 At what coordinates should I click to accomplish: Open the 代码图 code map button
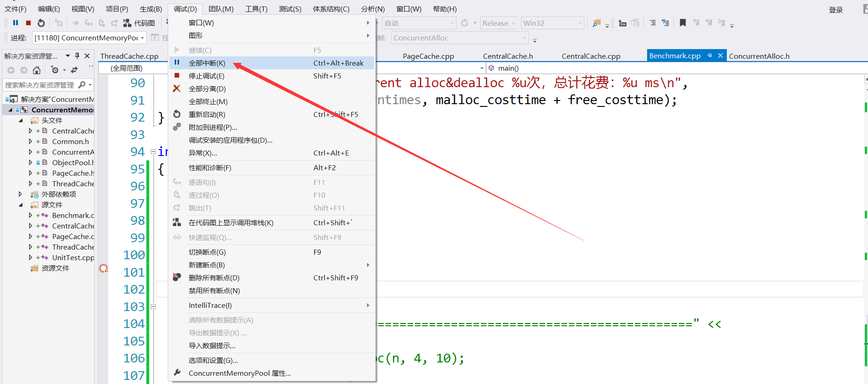(x=139, y=23)
